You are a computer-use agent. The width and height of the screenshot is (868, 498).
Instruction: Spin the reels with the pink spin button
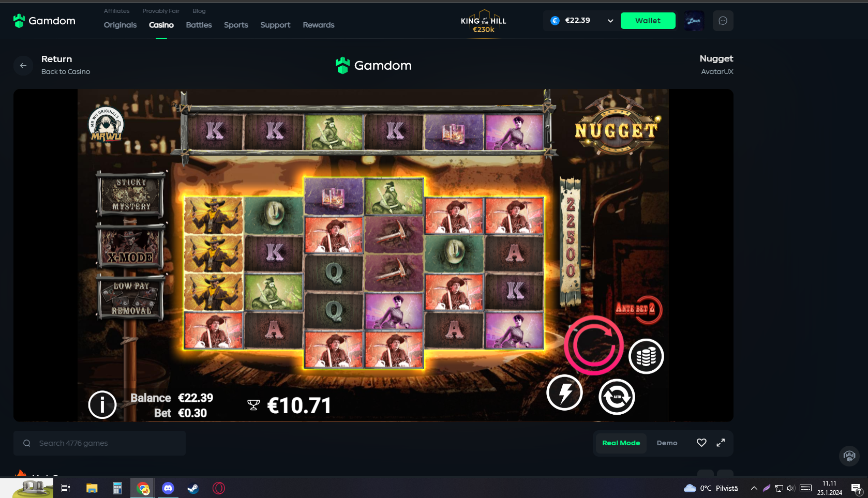594,345
